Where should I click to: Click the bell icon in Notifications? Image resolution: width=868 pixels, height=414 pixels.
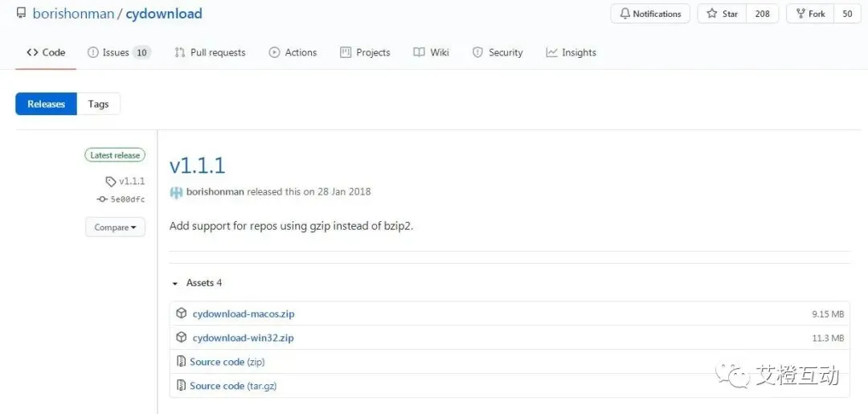[625, 14]
